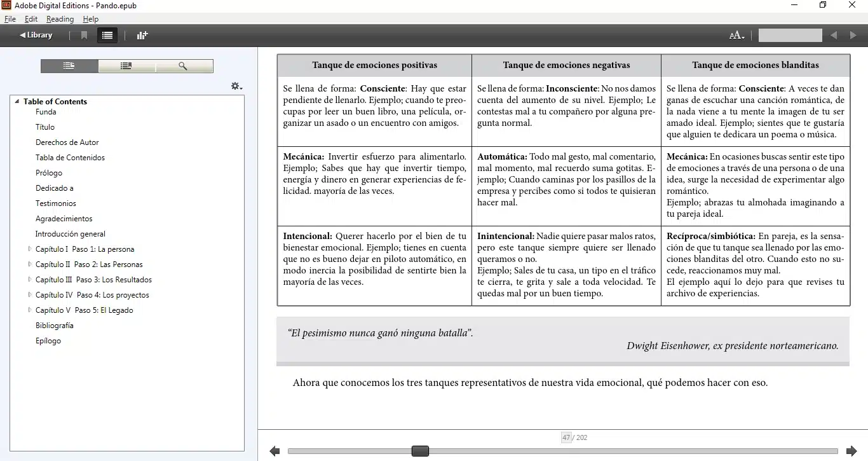
Task: Switch to the Table of Contents tab
Action: click(69, 66)
